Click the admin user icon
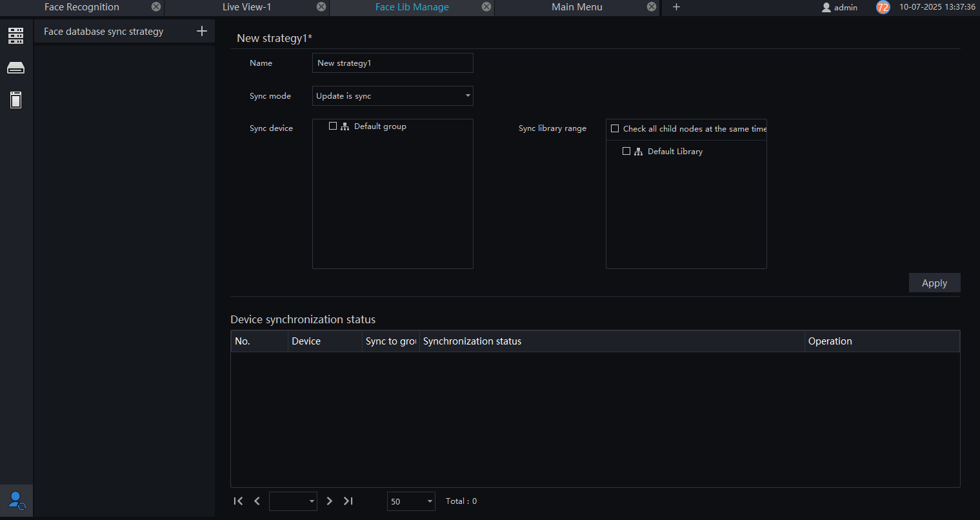This screenshot has width=980, height=520. pyautogui.click(x=826, y=7)
